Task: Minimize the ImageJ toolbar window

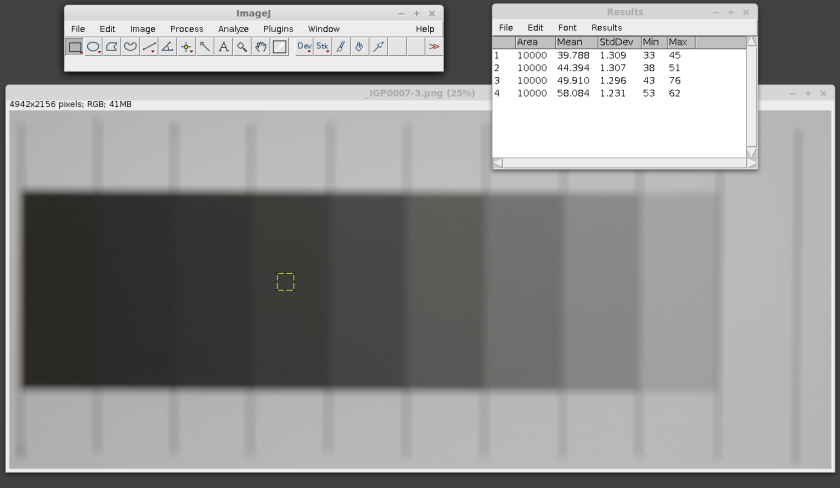Action: click(401, 13)
